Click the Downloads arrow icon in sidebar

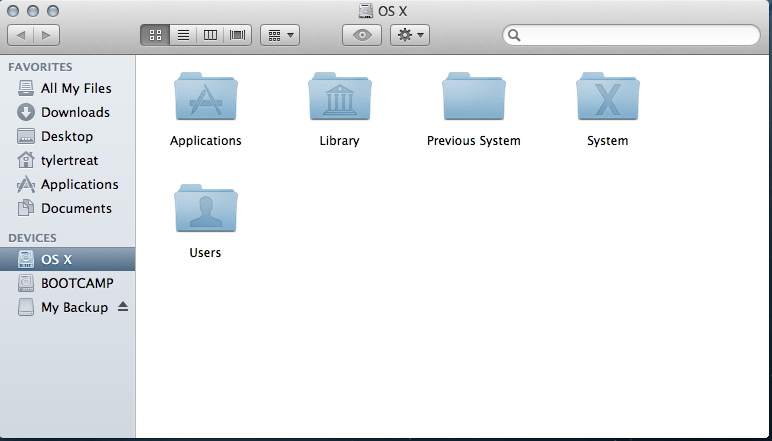(26, 112)
